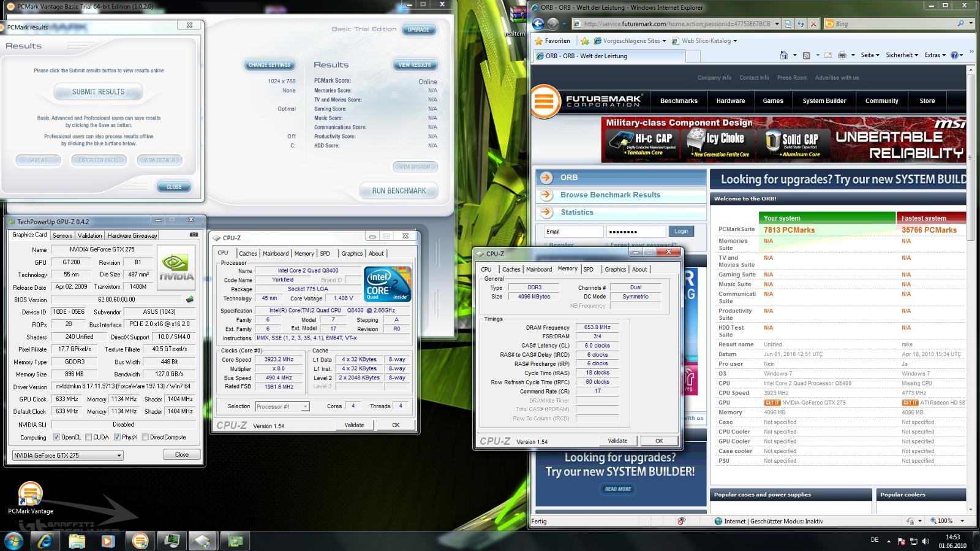Open Web Slice-Katalog dropdown
Image resolution: width=980 pixels, height=551 pixels.
click(735, 41)
